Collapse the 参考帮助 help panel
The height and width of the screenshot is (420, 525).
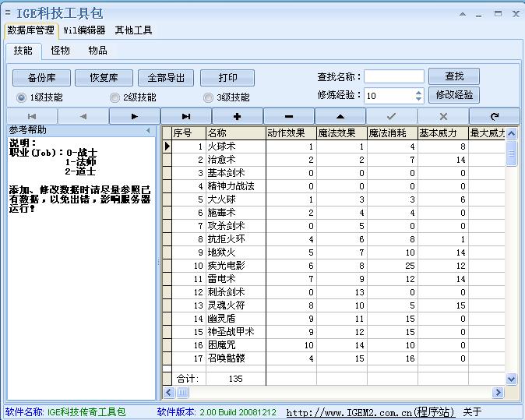click(x=149, y=131)
